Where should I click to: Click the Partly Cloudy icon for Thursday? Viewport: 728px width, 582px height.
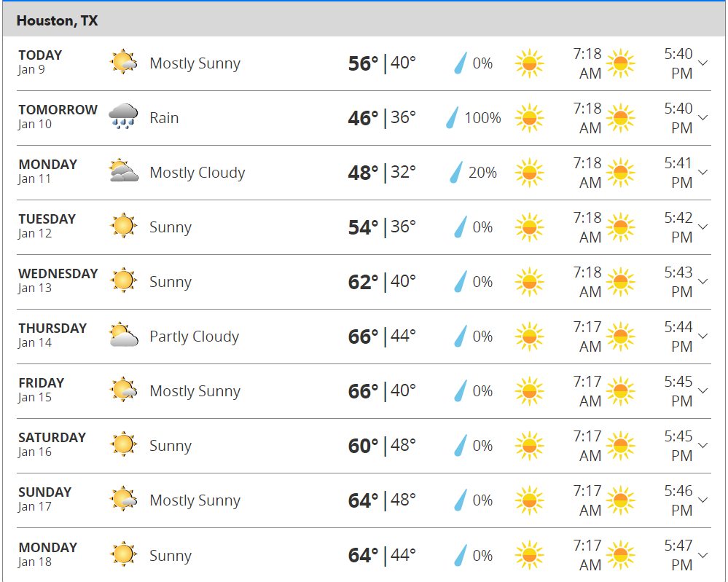(x=123, y=336)
